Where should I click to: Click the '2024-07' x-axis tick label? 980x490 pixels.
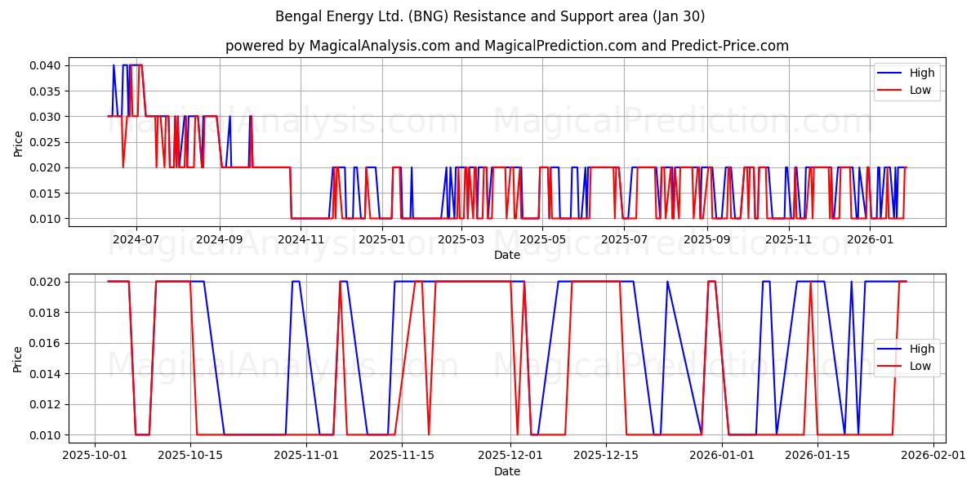click(x=136, y=239)
